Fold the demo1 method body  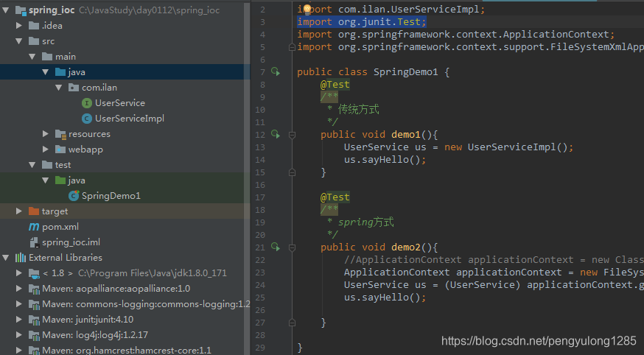coord(292,135)
